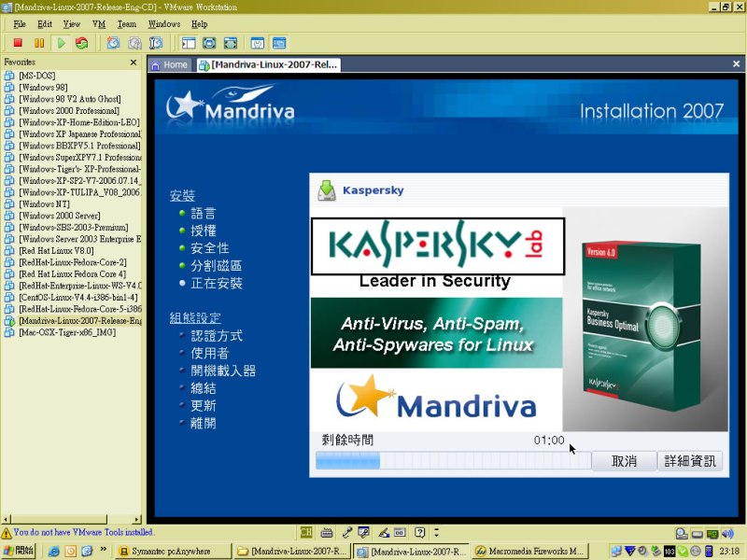
Task: Click the Revert to Snapshot toolbar icon
Action: pos(134,43)
